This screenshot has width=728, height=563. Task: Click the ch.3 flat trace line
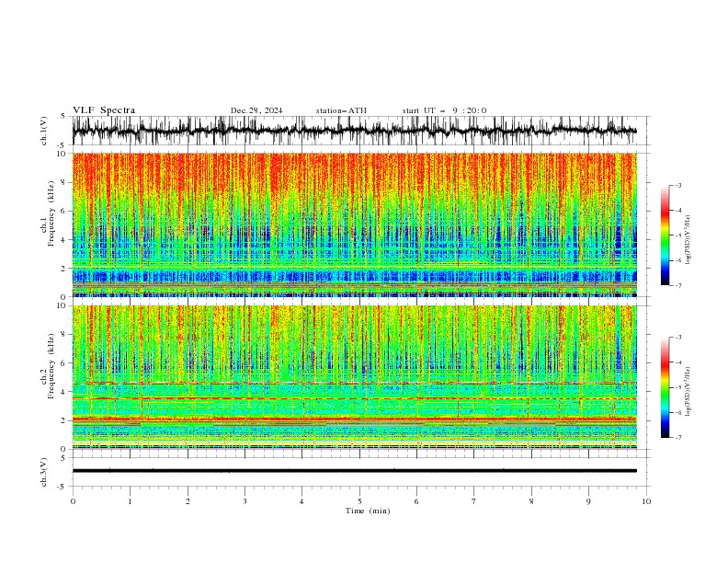click(354, 471)
